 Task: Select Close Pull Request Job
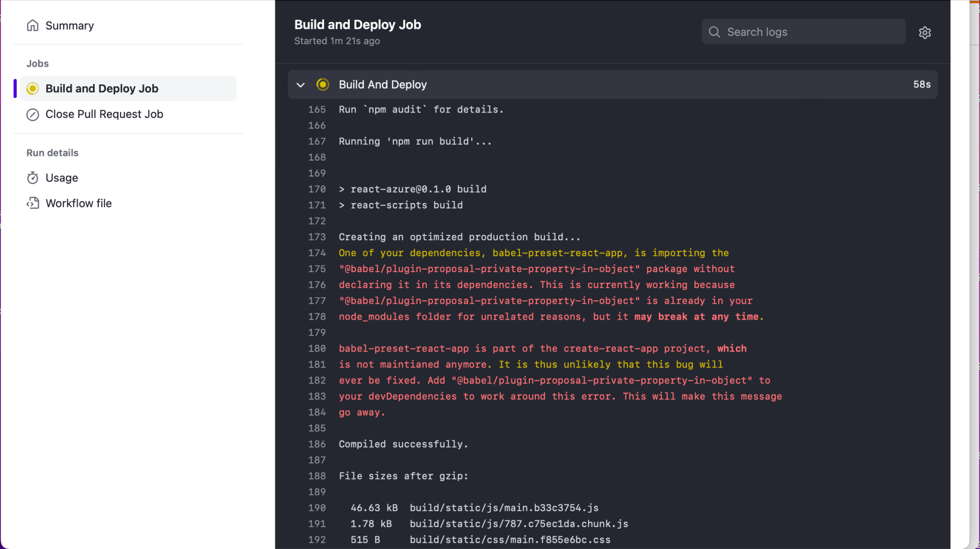coord(104,114)
